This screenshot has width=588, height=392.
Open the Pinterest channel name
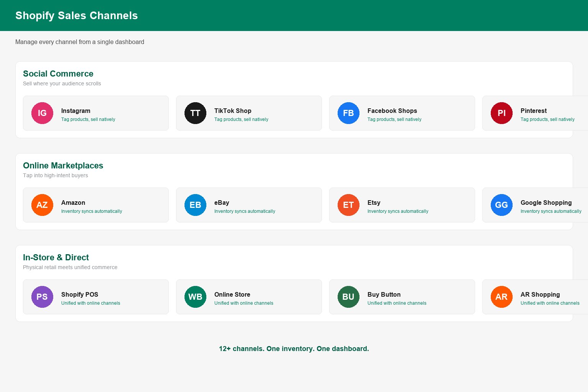pos(533,111)
